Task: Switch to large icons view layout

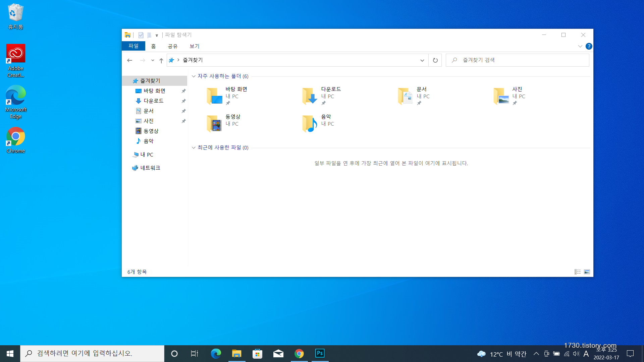Action: pyautogui.click(x=587, y=272)
